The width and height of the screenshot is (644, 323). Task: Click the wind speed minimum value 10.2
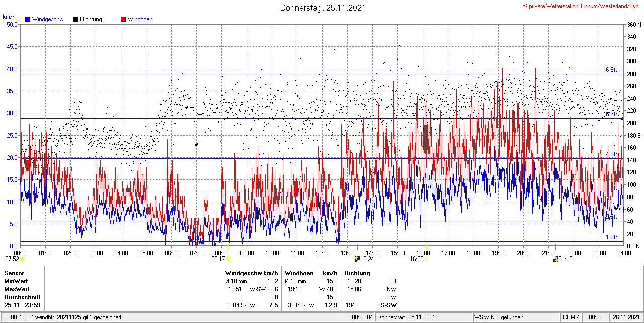click(272, 281)
